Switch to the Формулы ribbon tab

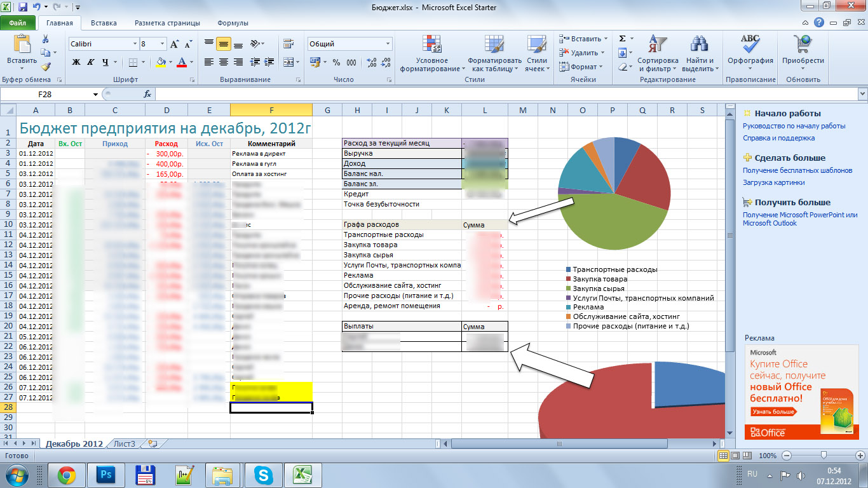coord(233,23)
